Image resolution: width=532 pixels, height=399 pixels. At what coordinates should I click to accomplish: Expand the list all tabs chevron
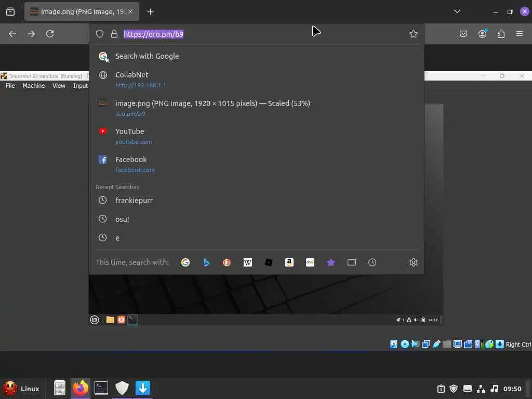457,11
